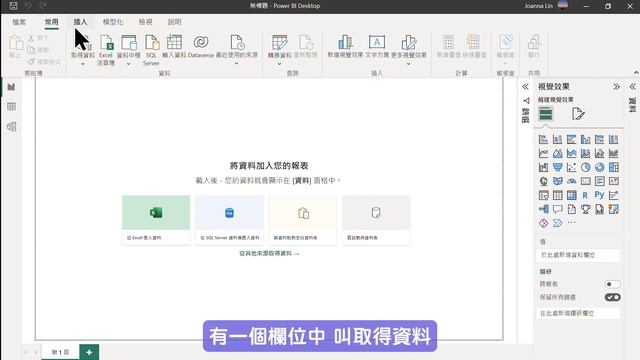Try the sample dataset card
The width and height of the screenshot is (640, 360).
(x=376, y=220)
